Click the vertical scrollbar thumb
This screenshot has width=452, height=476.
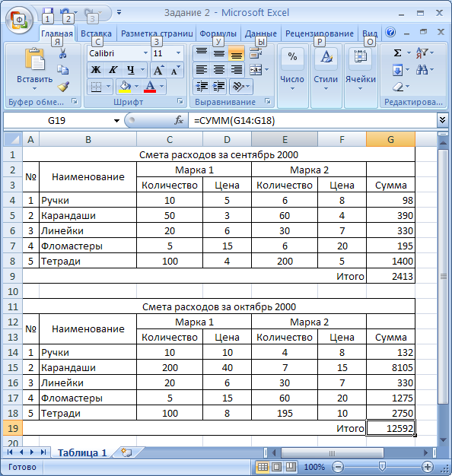coord(443,276)
